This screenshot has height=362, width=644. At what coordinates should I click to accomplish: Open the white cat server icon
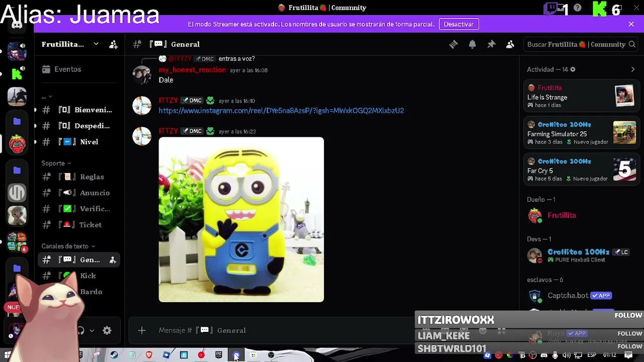point(17,216)
